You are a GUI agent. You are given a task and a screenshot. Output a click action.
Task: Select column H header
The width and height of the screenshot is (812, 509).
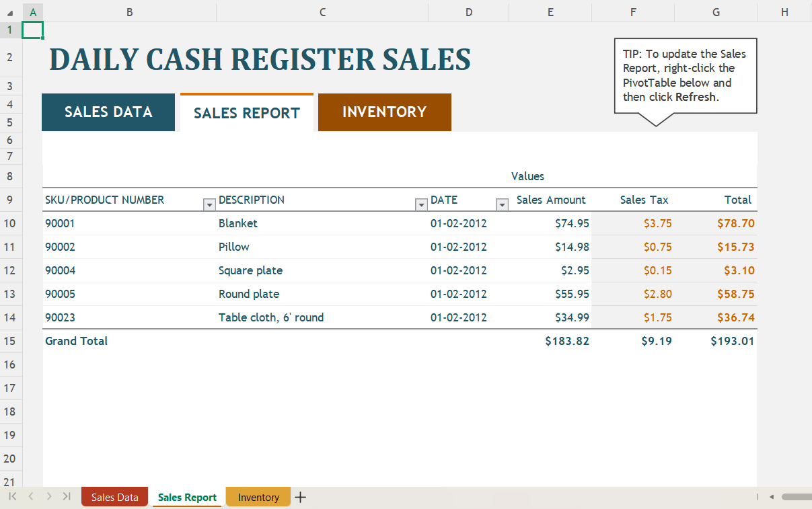click(784, 12)
